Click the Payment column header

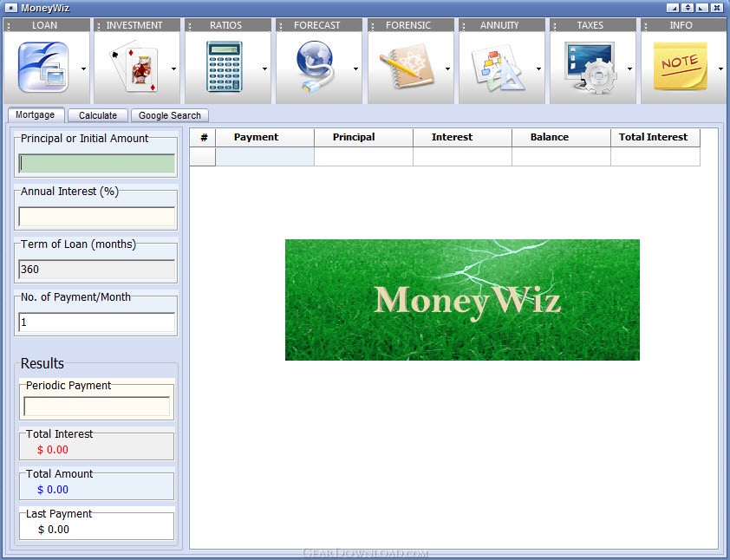pos(265,137)
